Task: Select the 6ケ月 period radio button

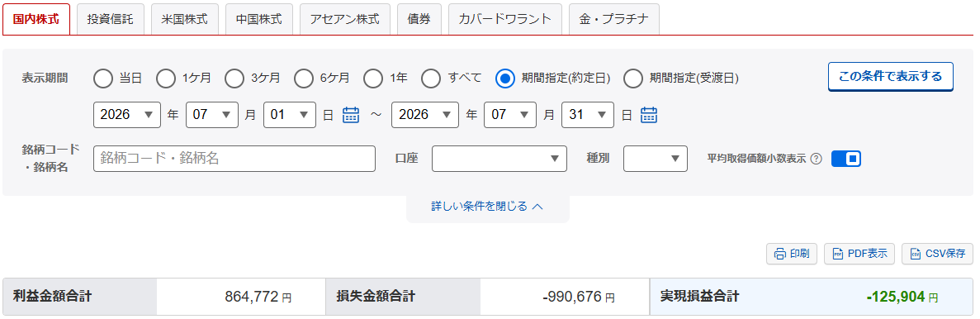Action: point(304,79)
